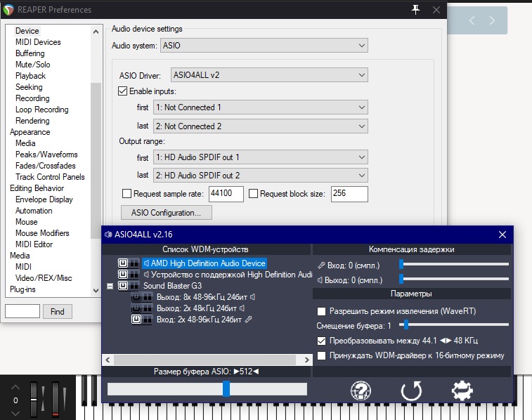532x420 pixels.
Task: Select Buffering in preferences list
Action: tap(30, 53)
